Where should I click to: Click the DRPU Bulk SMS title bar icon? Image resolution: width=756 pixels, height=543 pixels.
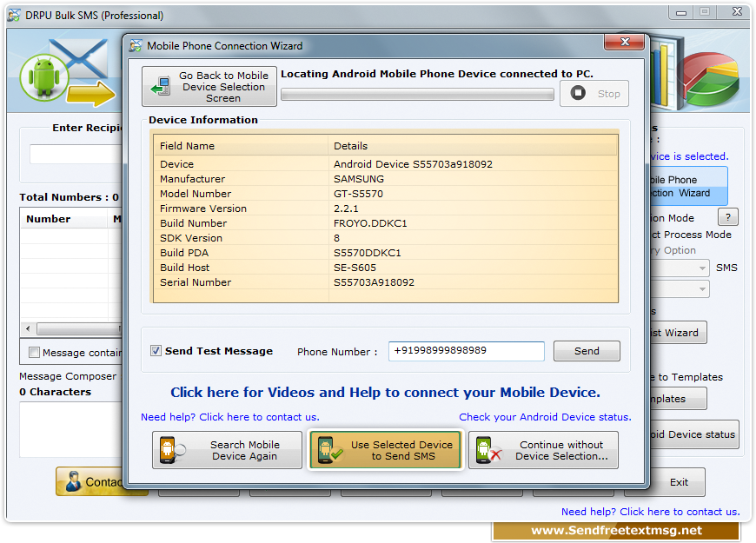14,15
